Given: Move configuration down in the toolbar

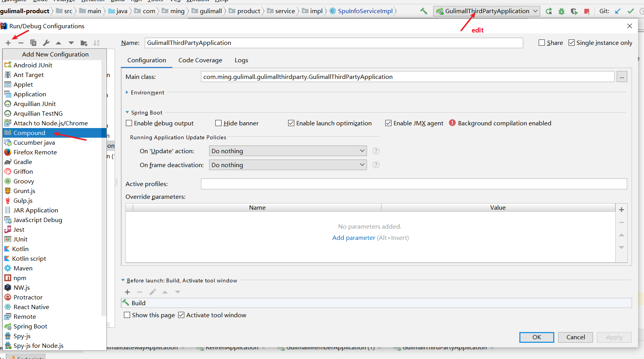Looking at the screenshot, I should pos(71,43).
